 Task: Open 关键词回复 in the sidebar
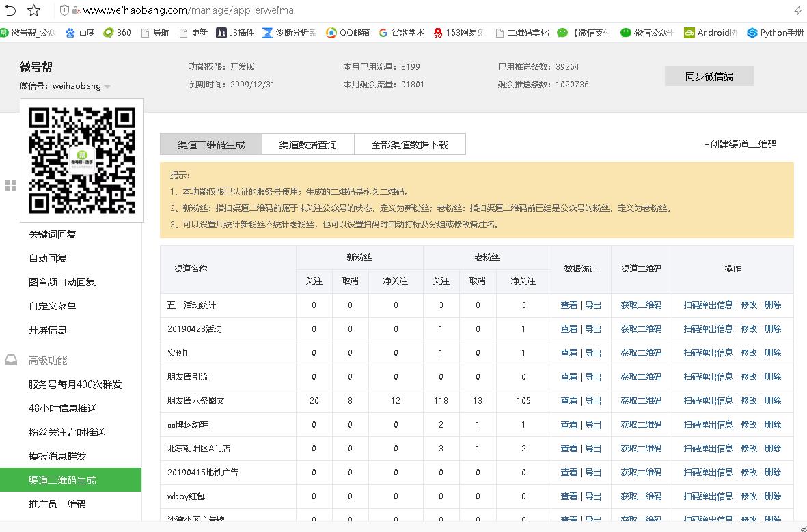(53, 234)
